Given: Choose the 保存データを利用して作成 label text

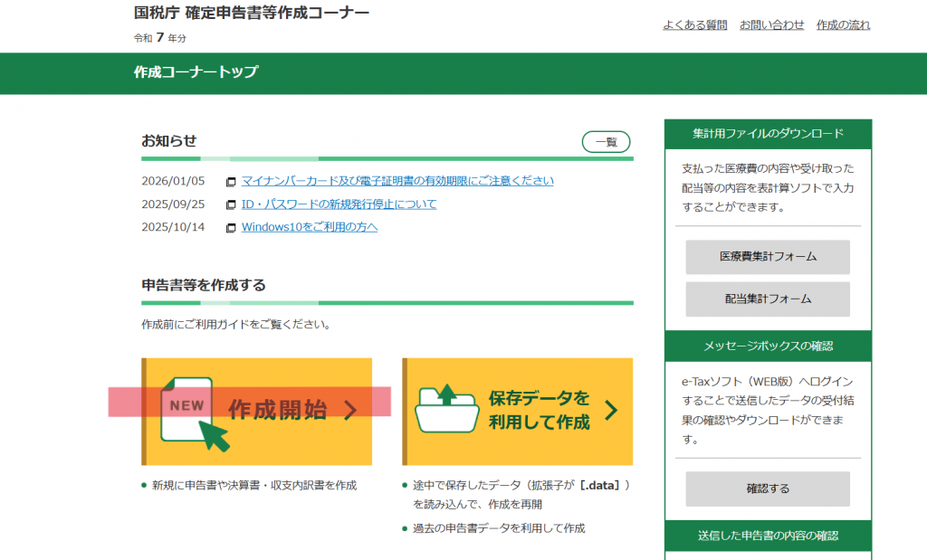Looking at the screenshot, I should 539,410.
